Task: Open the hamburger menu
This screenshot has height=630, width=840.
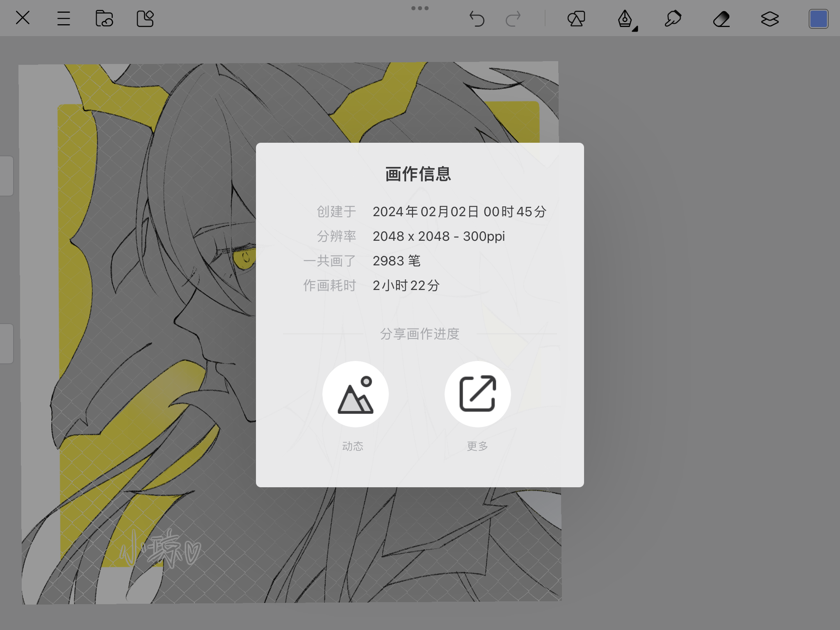Action: tap(64, 18)
